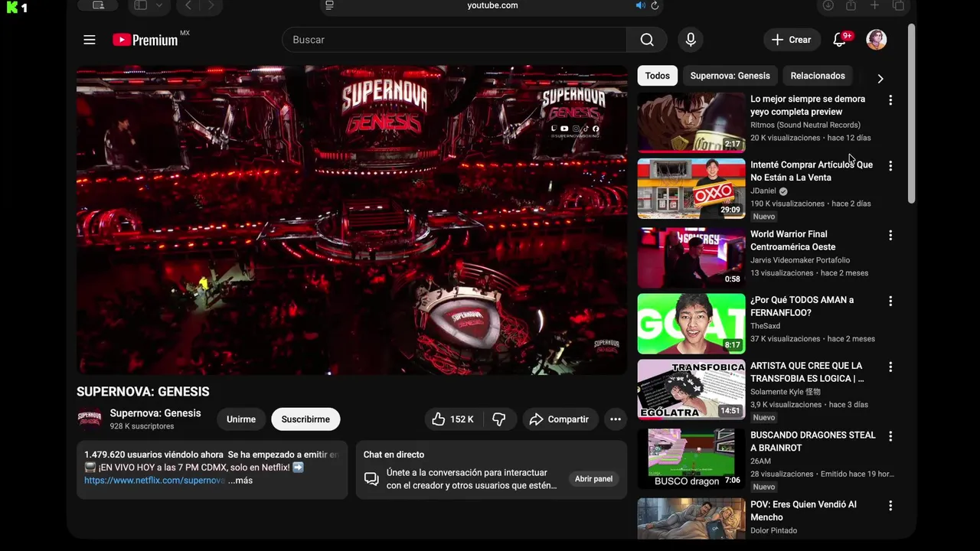Open options for ARTISTA QUE CREE video
This screenshot has width=980, height=551.
click(890, 367)
